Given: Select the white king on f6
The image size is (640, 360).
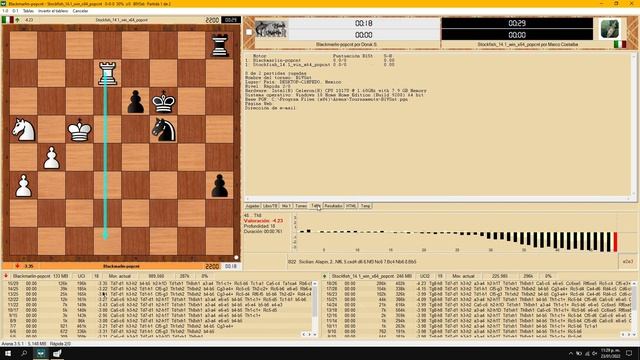Looking at the screenshot, I should (163, 101).
